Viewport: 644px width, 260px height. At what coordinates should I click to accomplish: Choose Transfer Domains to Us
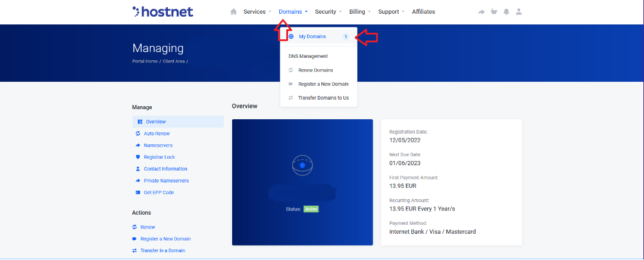(x=323, y=98)
